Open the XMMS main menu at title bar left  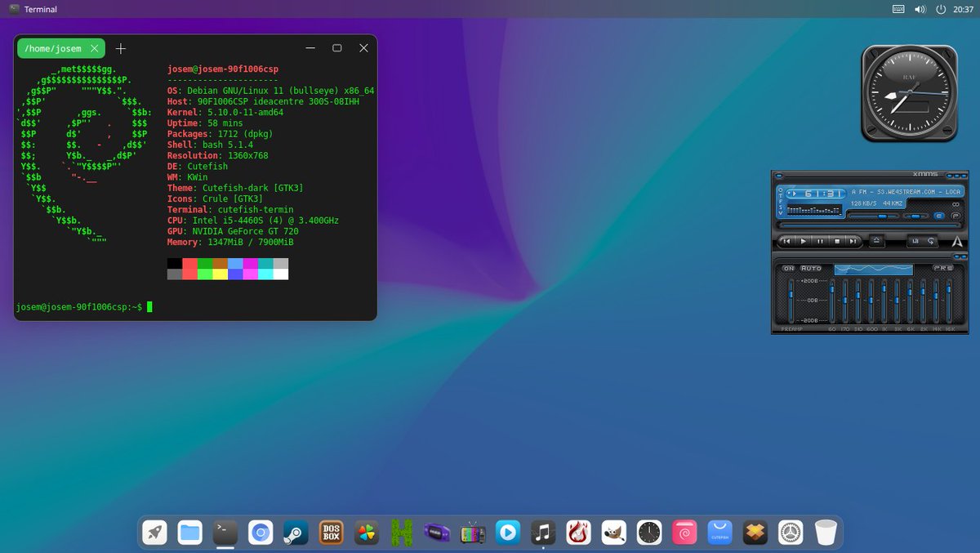[779, 175]
